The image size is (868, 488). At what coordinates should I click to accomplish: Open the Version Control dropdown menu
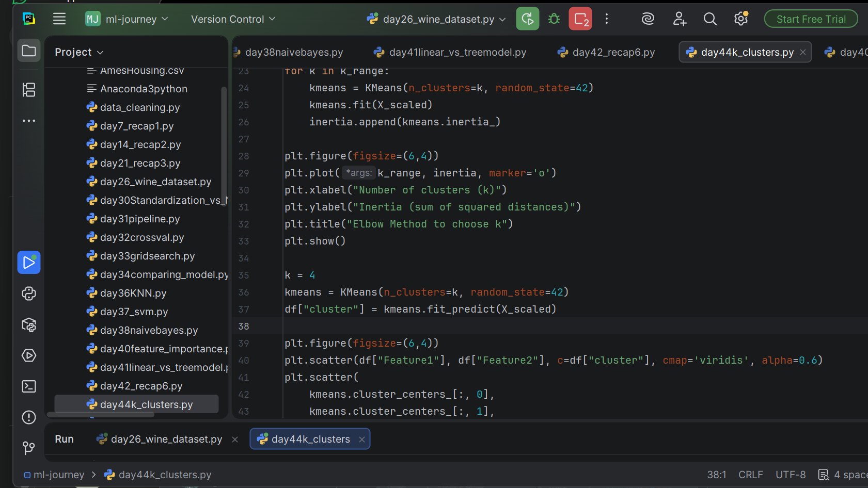pos(233,19)
